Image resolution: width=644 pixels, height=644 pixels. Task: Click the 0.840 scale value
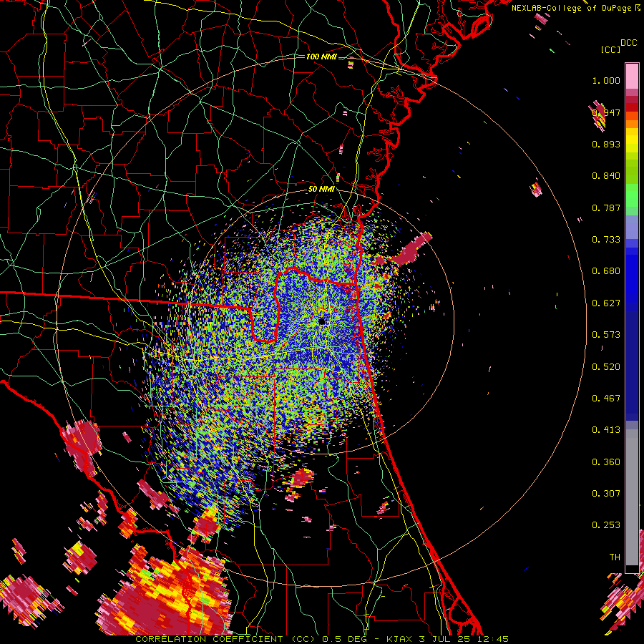606,176
